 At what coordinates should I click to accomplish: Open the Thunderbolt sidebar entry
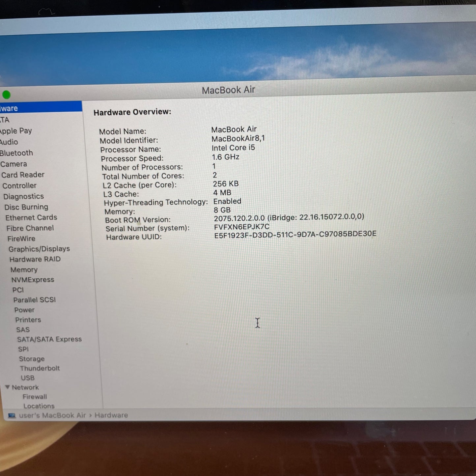40,368
